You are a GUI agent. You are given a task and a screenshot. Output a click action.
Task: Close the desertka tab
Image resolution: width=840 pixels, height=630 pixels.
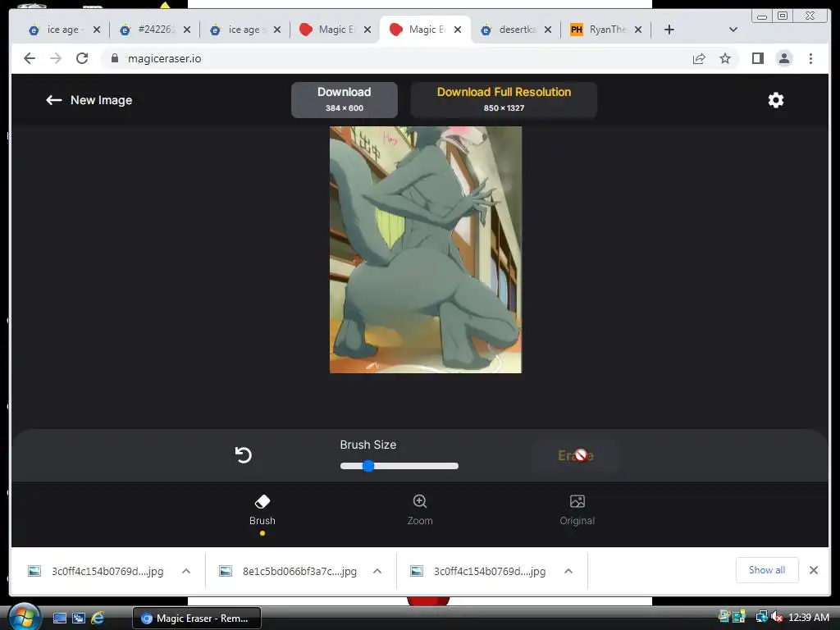(548, 30)
